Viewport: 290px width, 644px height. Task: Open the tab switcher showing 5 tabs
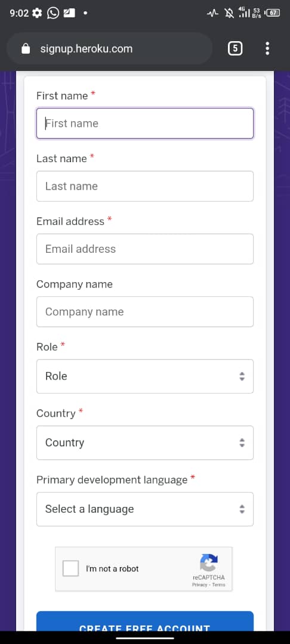[x=235, y=48]
